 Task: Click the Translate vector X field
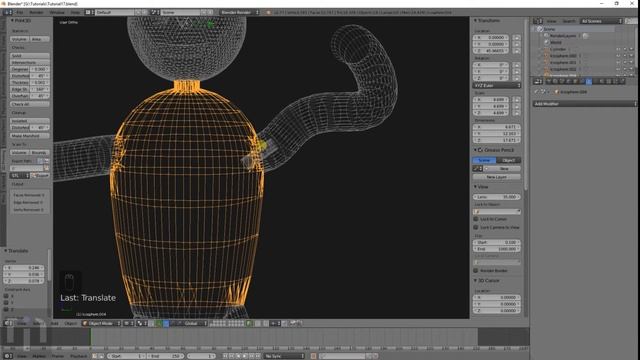[x=24, y=268]
